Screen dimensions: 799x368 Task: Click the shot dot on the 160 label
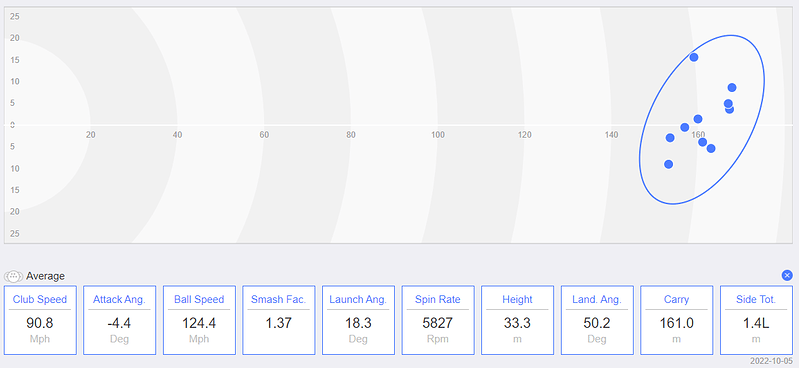[702, 142]
